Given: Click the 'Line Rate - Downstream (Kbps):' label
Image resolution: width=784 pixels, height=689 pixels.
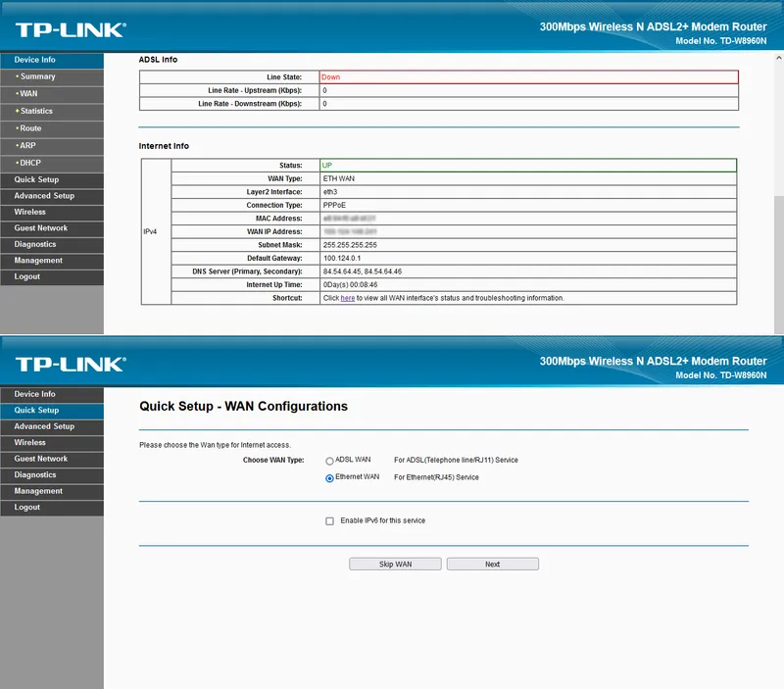Looking at the screenshot, I should click(250, 104).
